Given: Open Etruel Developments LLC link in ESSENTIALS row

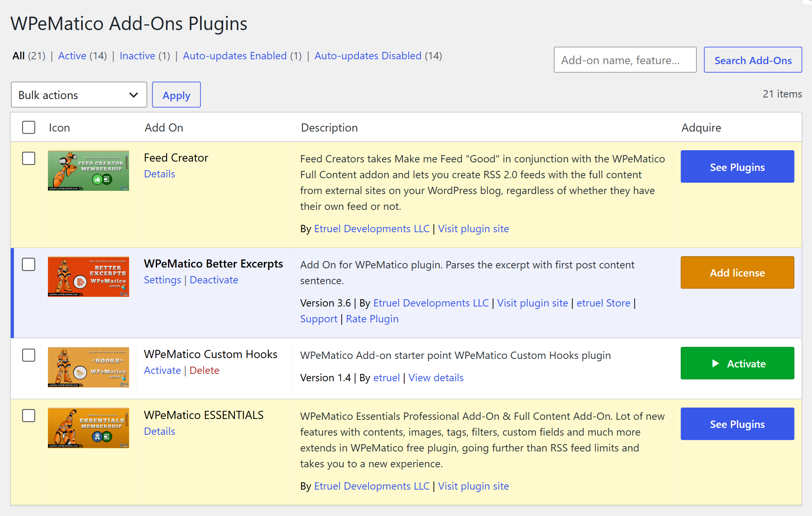Looking at the screenshot, I should [372, 486].
